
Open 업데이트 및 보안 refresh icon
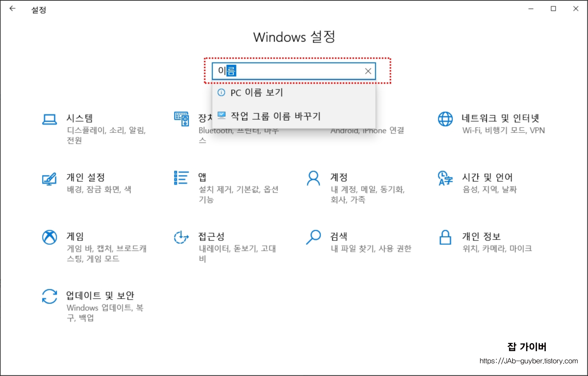coord(49,296)
